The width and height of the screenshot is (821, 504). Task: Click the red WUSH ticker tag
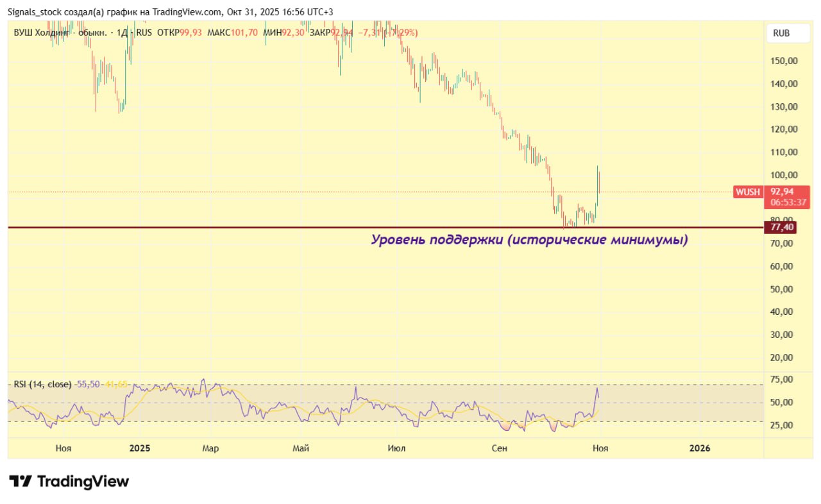tap(747, 192)
